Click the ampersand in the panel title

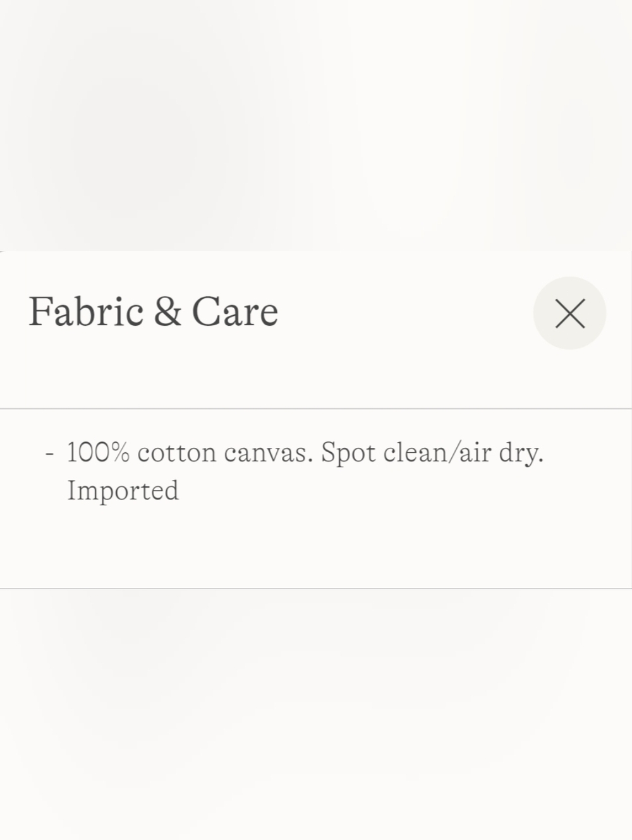pyautogui.click(x=167, y=311)
